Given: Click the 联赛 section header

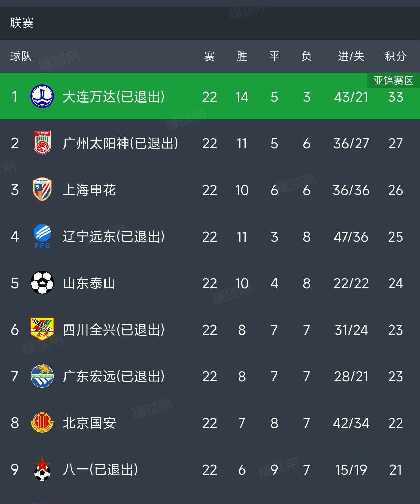Looking at the screenshot, I should (x=22, y=23).
